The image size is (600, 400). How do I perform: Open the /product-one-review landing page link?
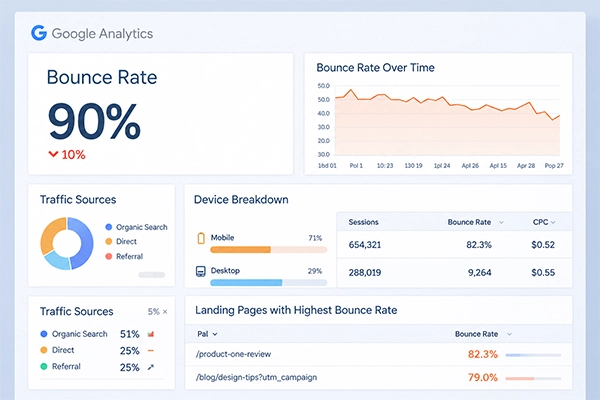pyautogui.click(x=233, y=354)
